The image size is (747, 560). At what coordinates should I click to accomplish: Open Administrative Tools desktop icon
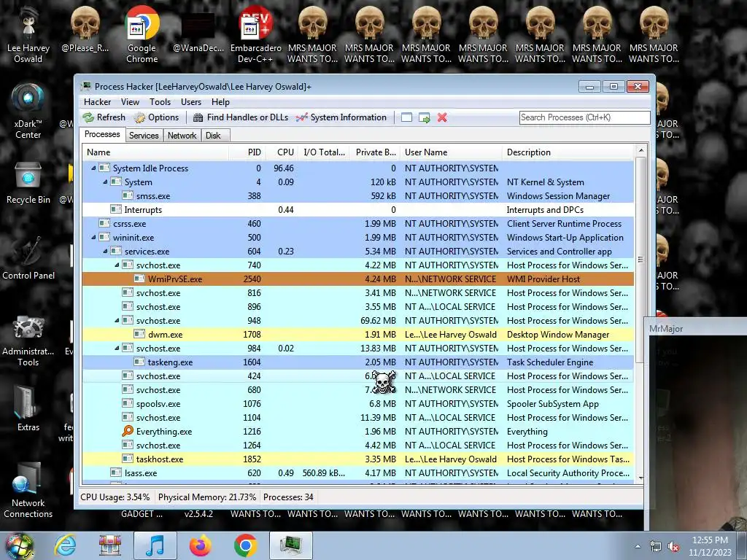pyautogui.click(x=28, y=341)
